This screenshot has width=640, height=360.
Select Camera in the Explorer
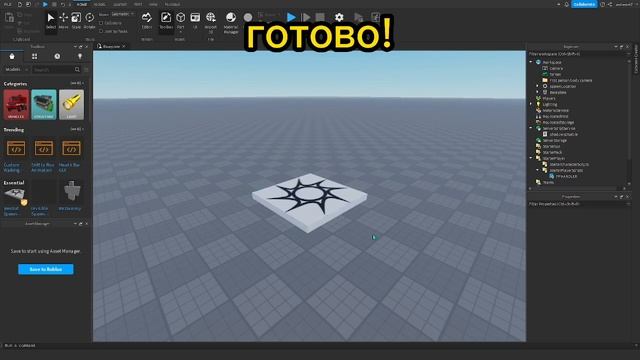coord(556,69)
